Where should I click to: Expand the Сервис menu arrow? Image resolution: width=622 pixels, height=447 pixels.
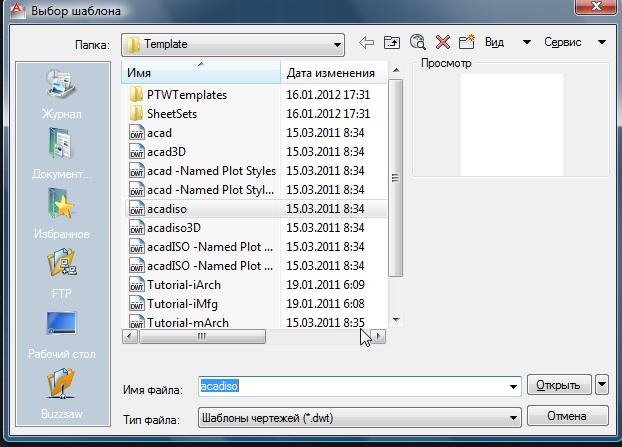[x=602, y=42]
